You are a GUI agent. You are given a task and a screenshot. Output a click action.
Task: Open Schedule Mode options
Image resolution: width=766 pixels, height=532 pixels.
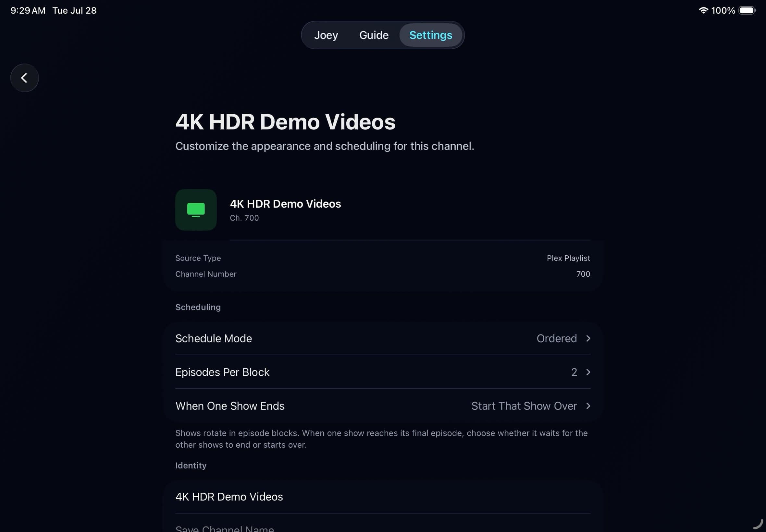click(x=383, y=338)
